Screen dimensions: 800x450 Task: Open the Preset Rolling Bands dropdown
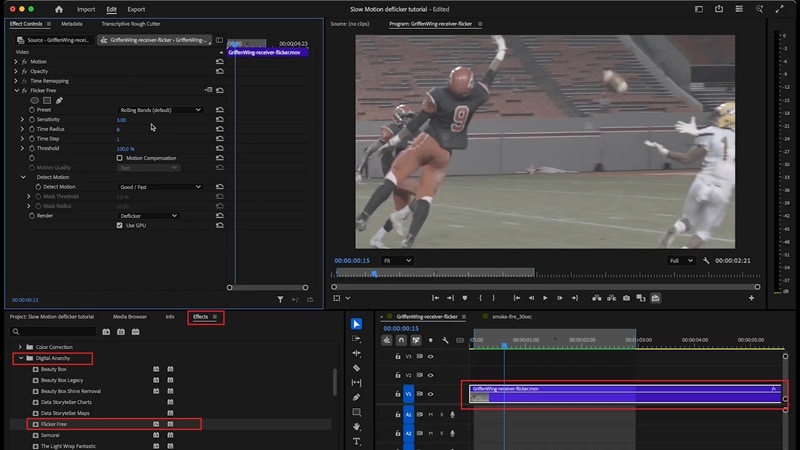click(160, 110)
